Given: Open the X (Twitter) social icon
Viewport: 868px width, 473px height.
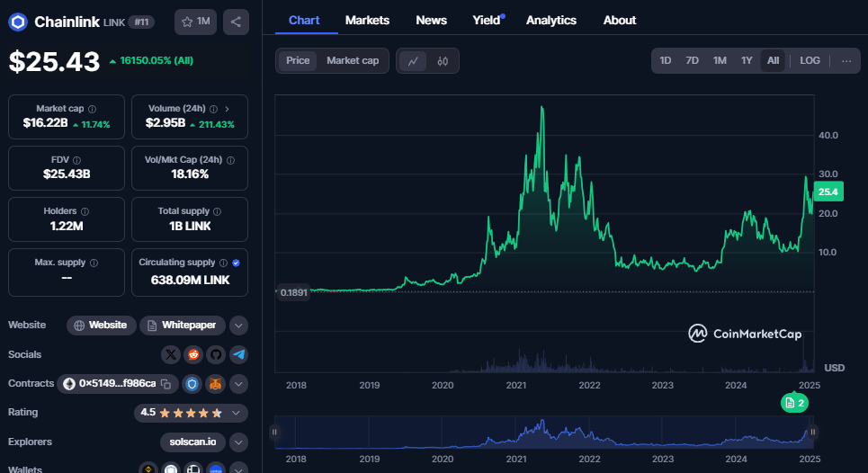Looking at the screenshot, I should click(171, 354).
